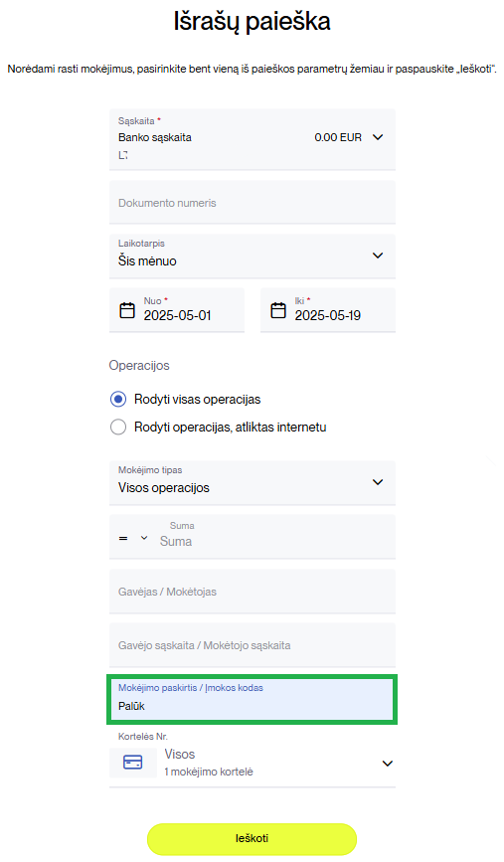This screenshot has width=504, height=862.
Task: Click the small icon below Banko sąskaita
Action: pyautogui.click(x=123, y=155)
